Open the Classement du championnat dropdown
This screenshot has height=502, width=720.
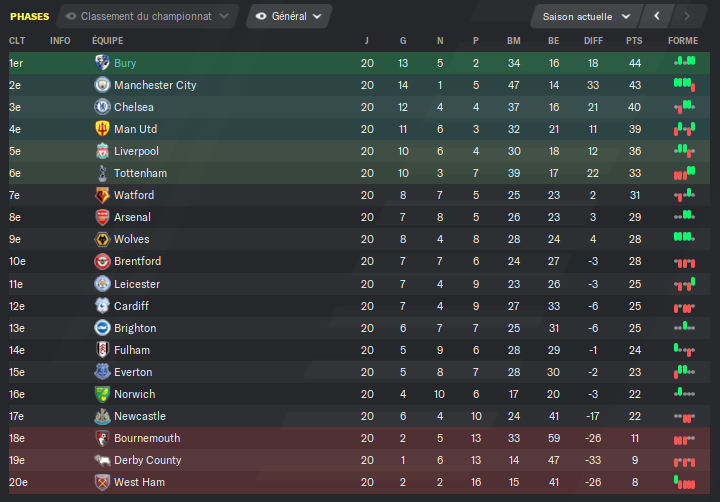(147, 17)
